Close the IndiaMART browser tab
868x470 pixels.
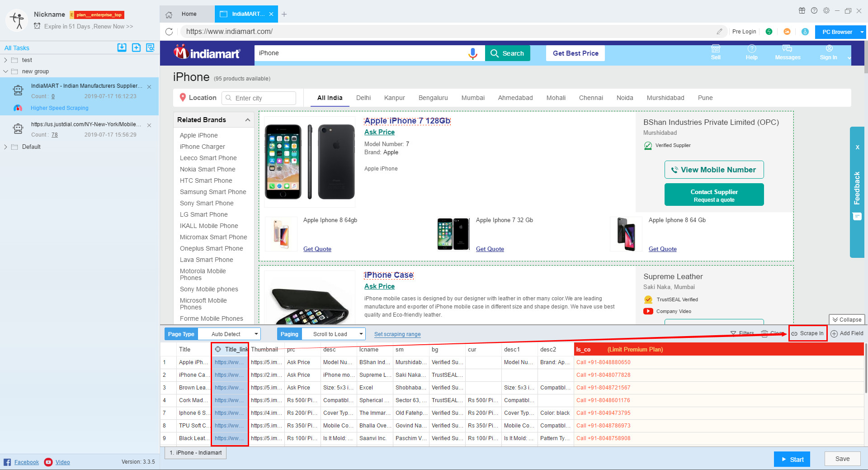271,14
